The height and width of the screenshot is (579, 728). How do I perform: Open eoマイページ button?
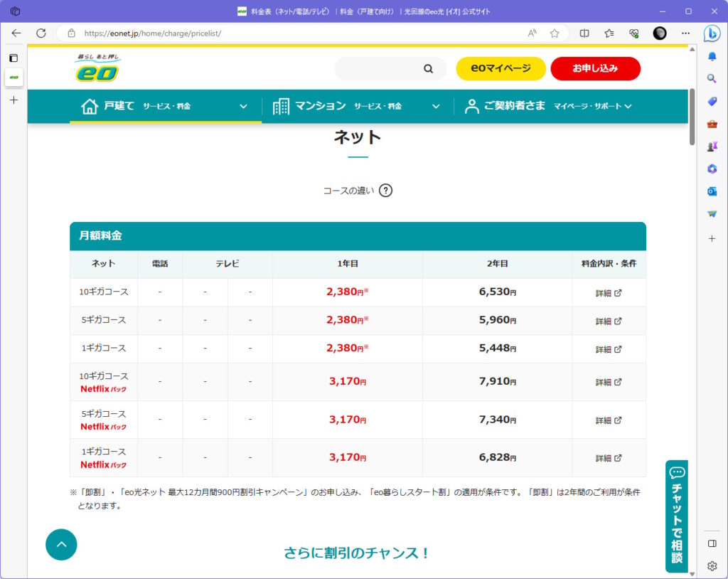tap(500, 69)
